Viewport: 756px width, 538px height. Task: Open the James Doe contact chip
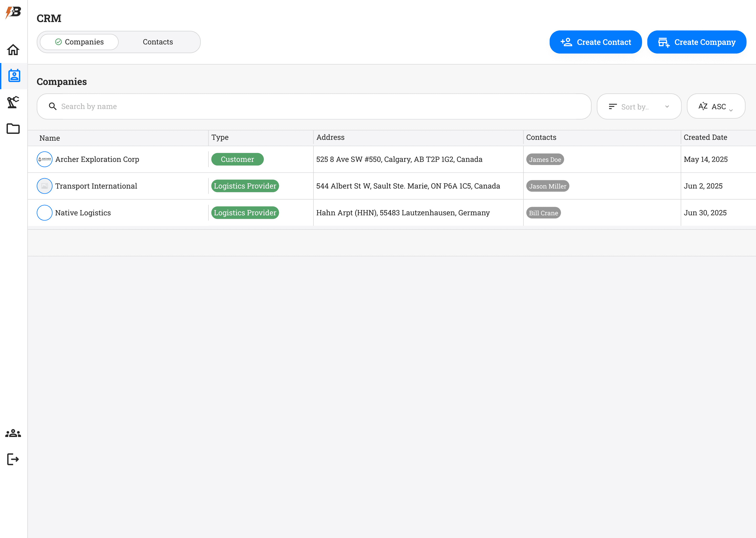click(545, 160)
